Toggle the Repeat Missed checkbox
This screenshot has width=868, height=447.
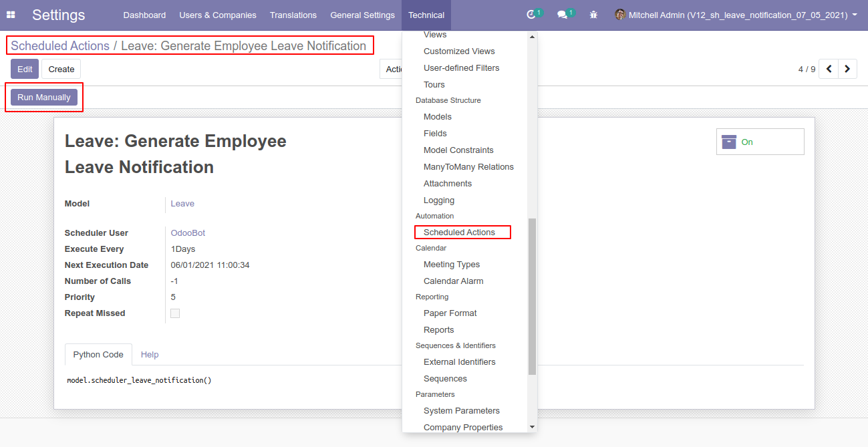click(x=175, y=313)
